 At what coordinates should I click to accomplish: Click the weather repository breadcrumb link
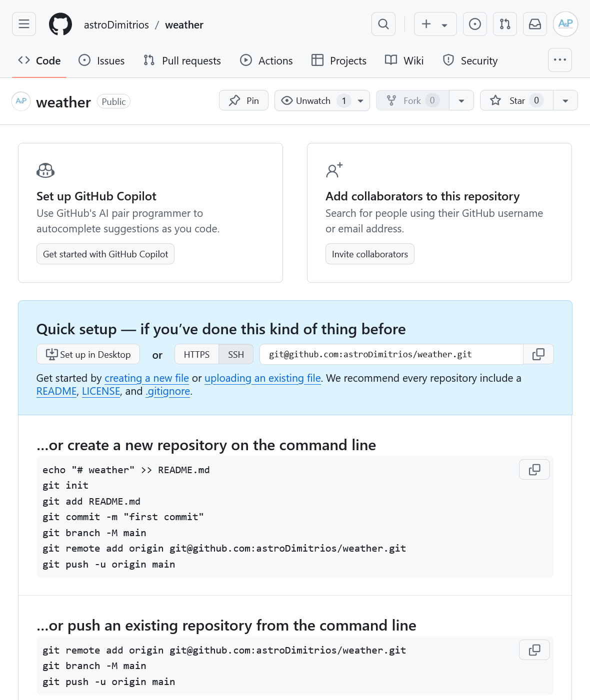click(x=184, y=25)
